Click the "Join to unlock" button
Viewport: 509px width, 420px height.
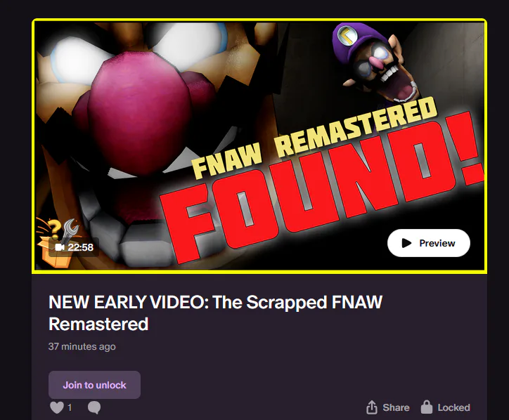point(94,385)
